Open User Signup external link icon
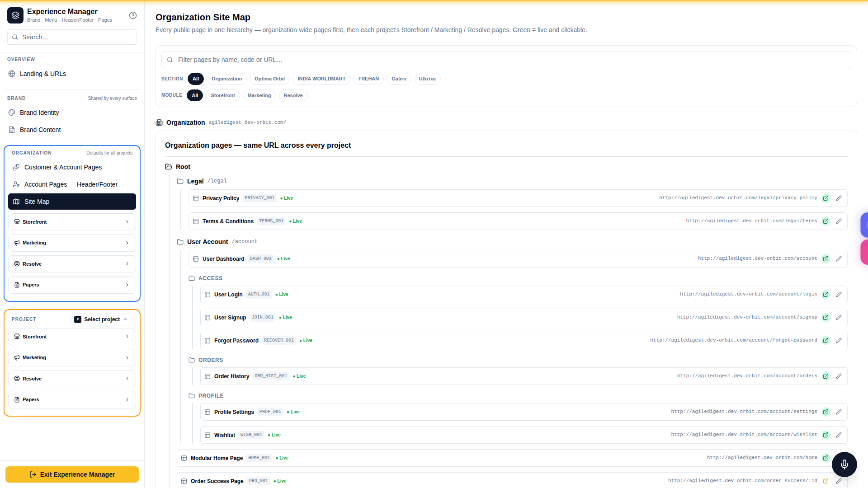This screenshot has height=488, width=868. (826, 318)
